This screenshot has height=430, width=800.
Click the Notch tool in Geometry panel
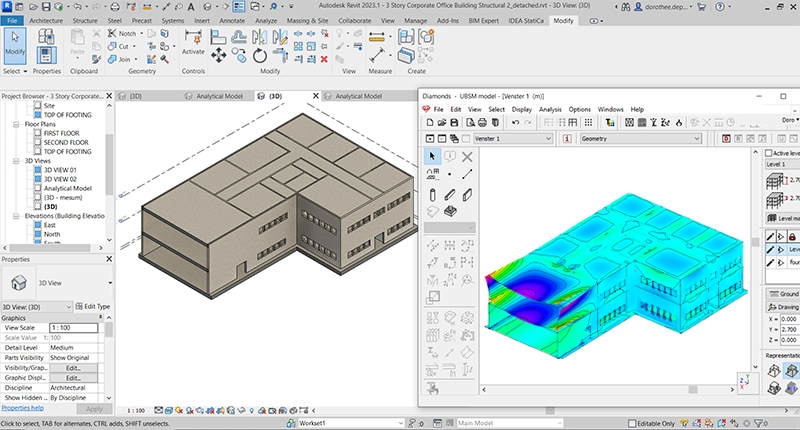pyautogui.click(x=122, y=34)
